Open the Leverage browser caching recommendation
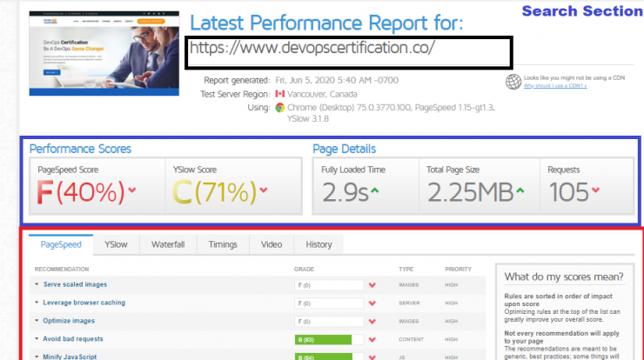This screenshot has width=644, height=360. point(84,303)
